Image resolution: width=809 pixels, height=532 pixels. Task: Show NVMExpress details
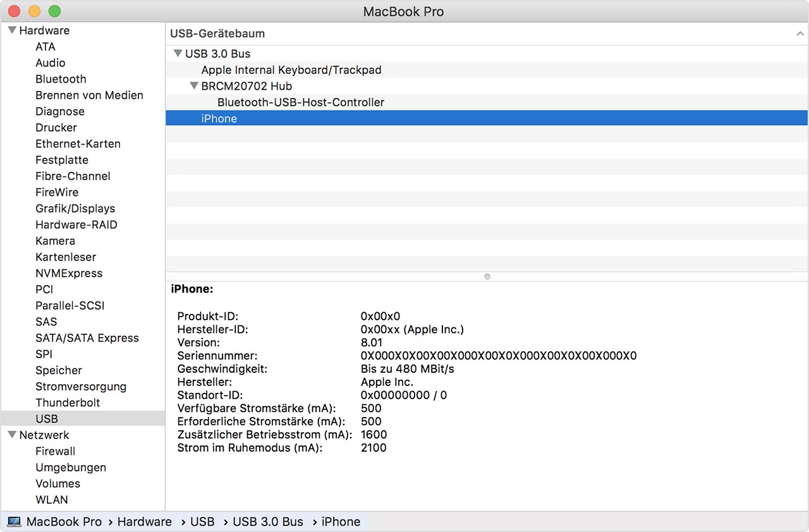tap(69, 274)
